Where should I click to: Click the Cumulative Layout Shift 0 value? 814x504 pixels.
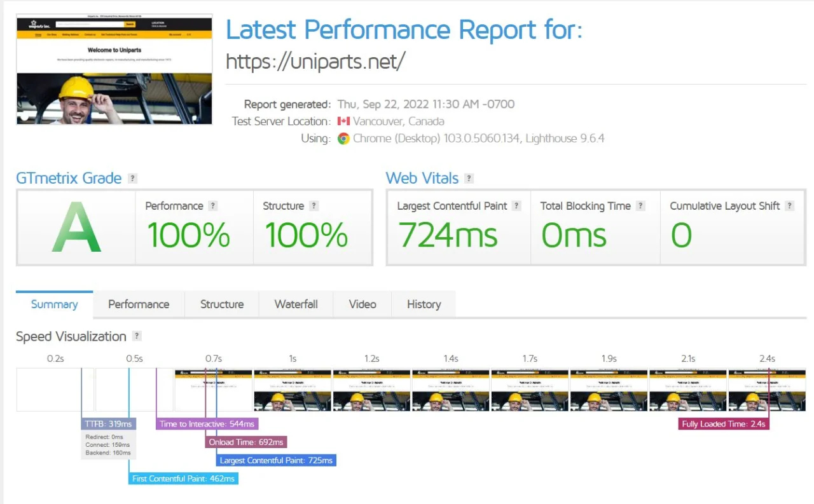point(681,235)
